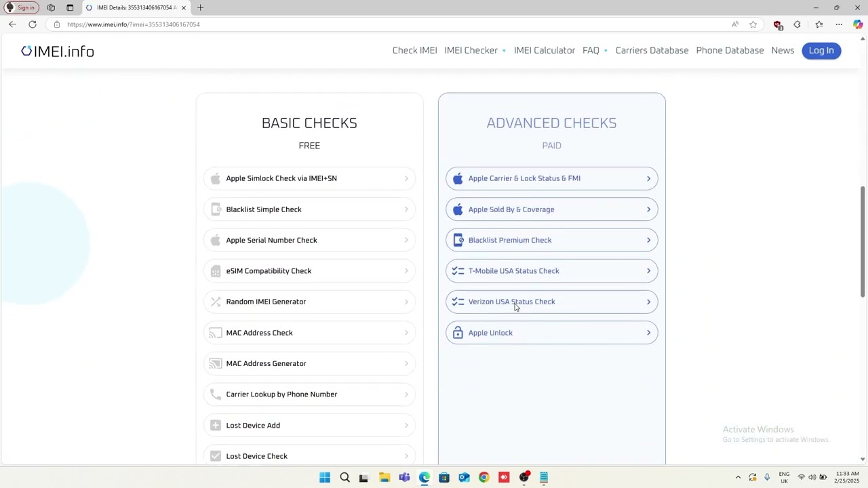Click the Apple icon beside Sold By & Coverage

[458, 209]
